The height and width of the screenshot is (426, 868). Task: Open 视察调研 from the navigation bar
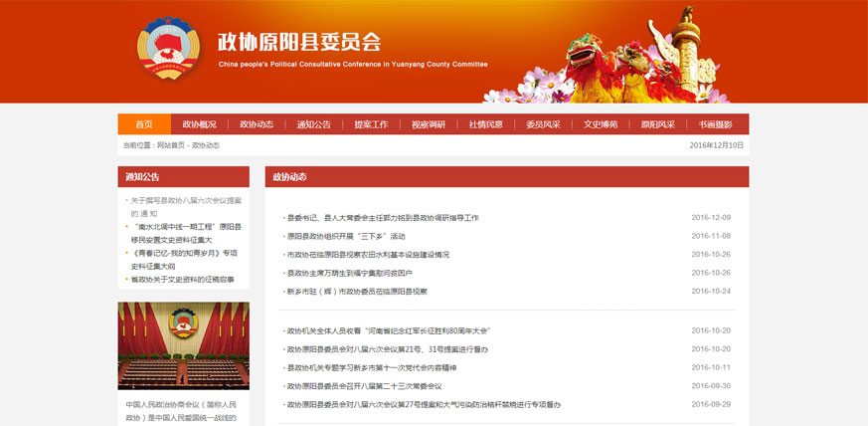429,124
